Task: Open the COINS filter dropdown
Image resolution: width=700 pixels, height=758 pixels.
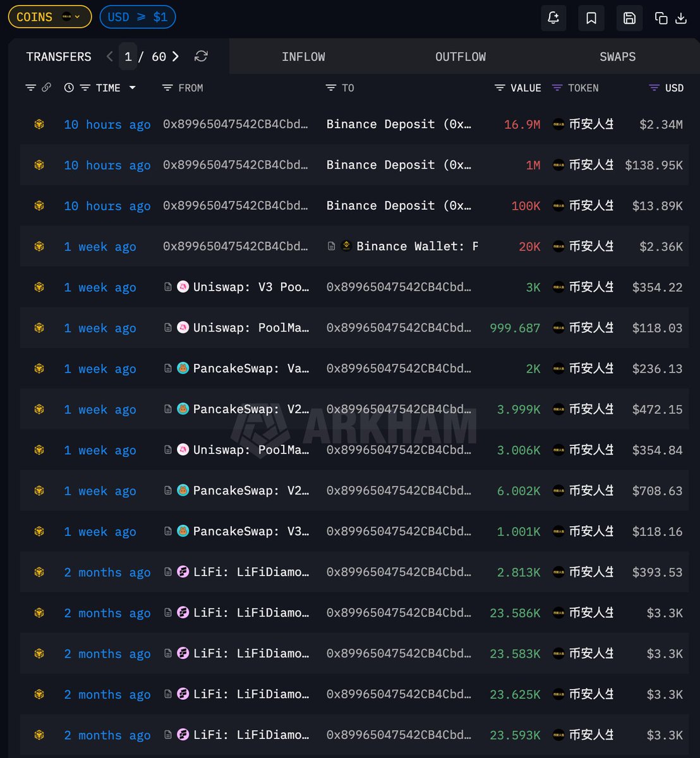Action: pyautogui.click(x=50, y=17)
